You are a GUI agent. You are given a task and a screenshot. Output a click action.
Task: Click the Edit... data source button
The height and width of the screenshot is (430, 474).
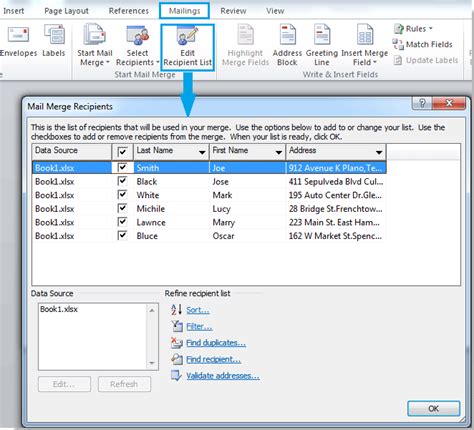pyautogui.click(x=64, y=384)
